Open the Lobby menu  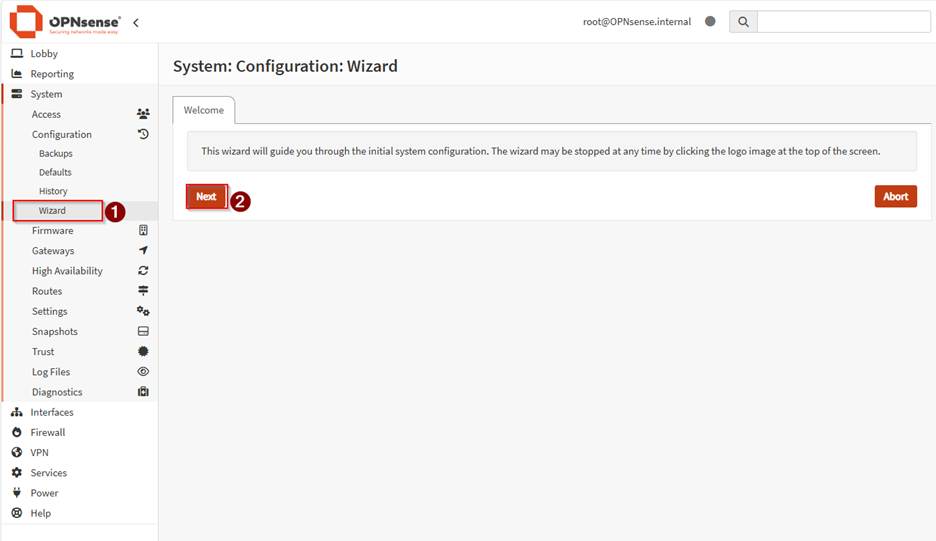point(44,54)
